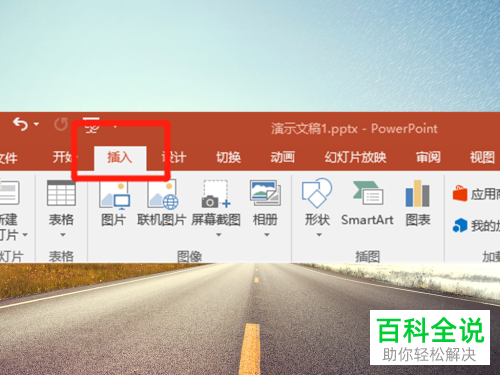
Task: Open the Undo history dropdown arrow
Action: click(36, 124)
